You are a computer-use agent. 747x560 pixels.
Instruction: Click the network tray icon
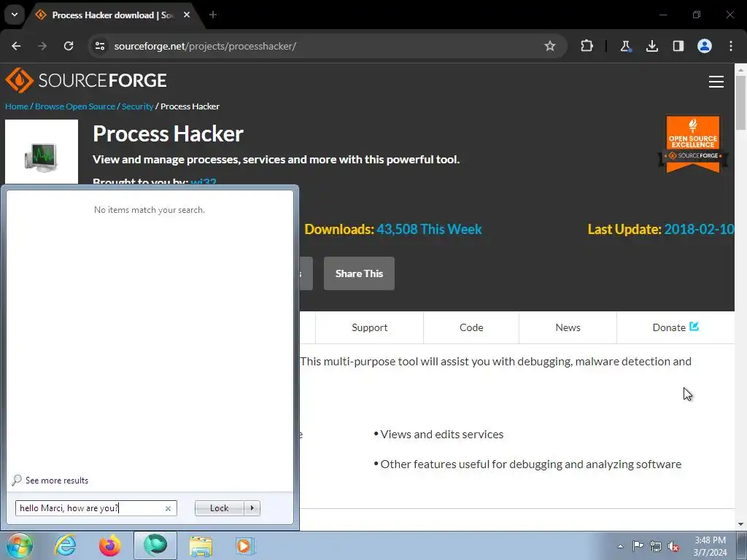656,546
